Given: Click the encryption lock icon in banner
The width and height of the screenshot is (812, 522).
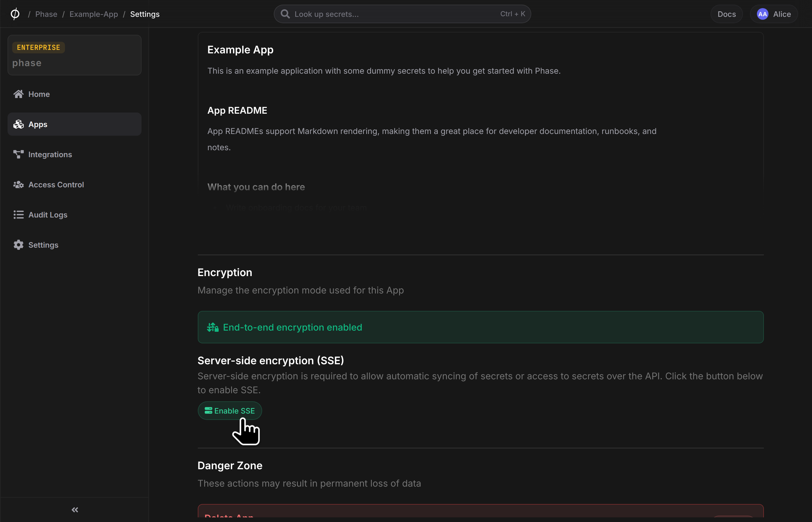Looking at the screenshot, I should pos(213,327).
